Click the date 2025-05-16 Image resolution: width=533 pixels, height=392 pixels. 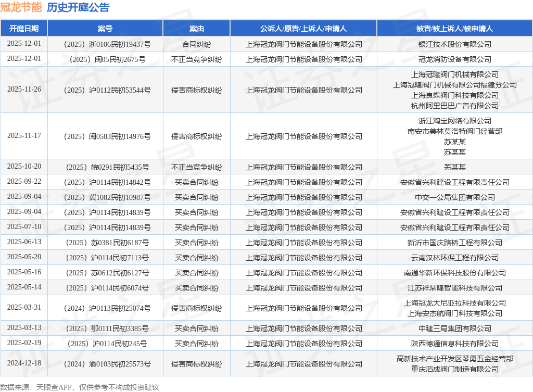click(24, 272)
